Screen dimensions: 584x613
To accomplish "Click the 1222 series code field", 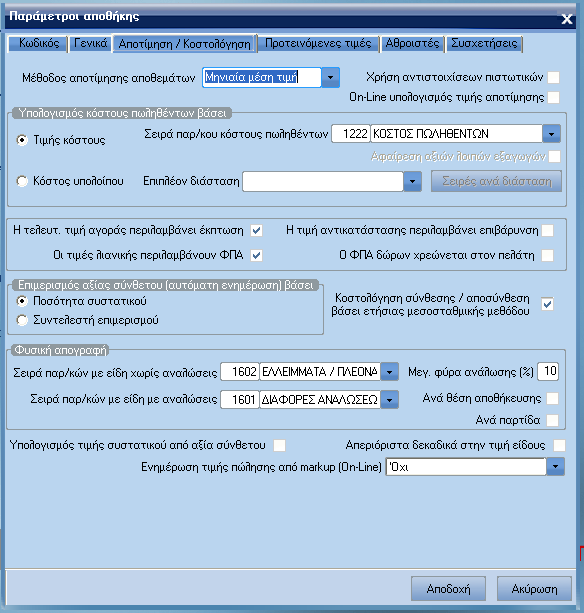I will (351, 134).
